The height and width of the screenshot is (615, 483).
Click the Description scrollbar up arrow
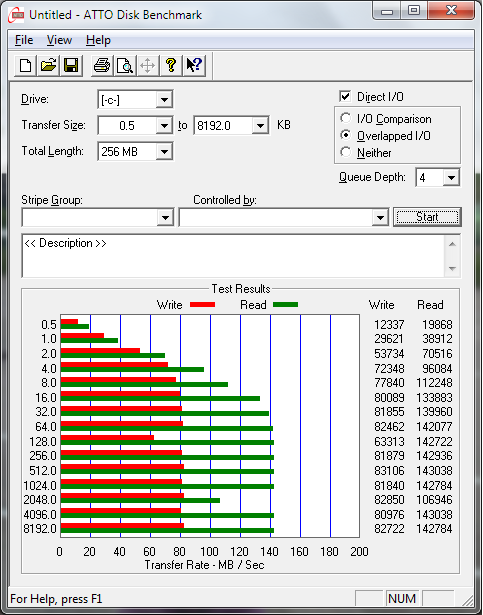[x=452, y=244]
